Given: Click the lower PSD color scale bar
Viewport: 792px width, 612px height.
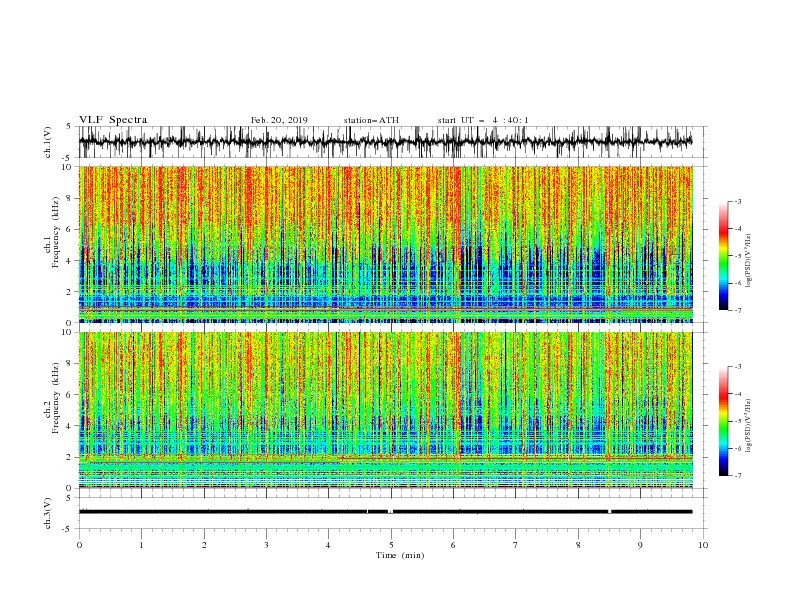Looking at the screenshot, I should (x=723, y=421).
